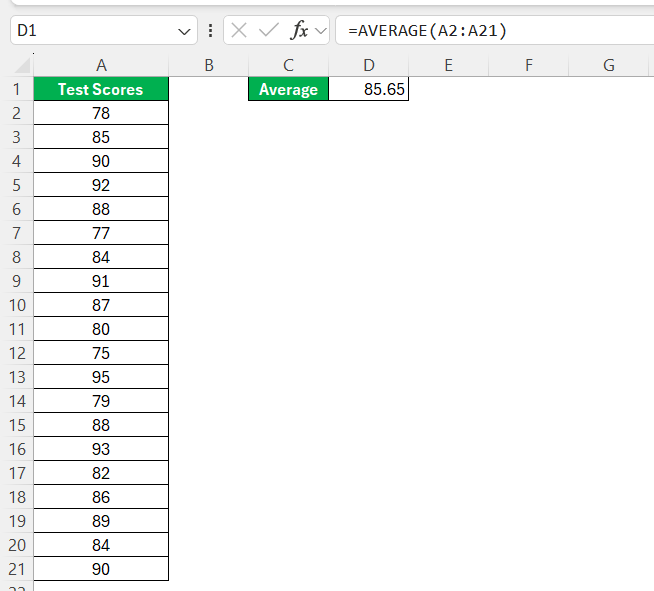Open the dropdown arrow next to fx
The width and height of the screenshot is (654, 591).
pyautogui.click(x=320, y=31)
